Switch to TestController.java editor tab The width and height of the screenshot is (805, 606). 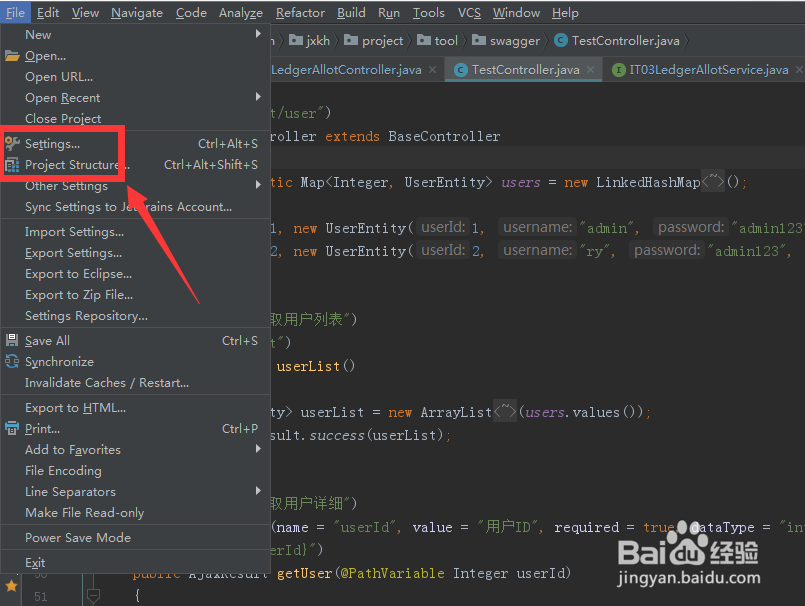(524, 70)
